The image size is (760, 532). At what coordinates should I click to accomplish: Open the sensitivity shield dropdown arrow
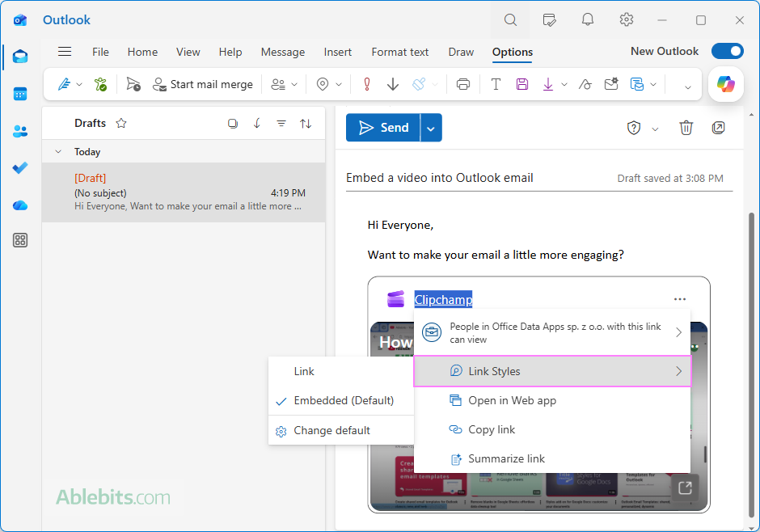click(655, 129)
